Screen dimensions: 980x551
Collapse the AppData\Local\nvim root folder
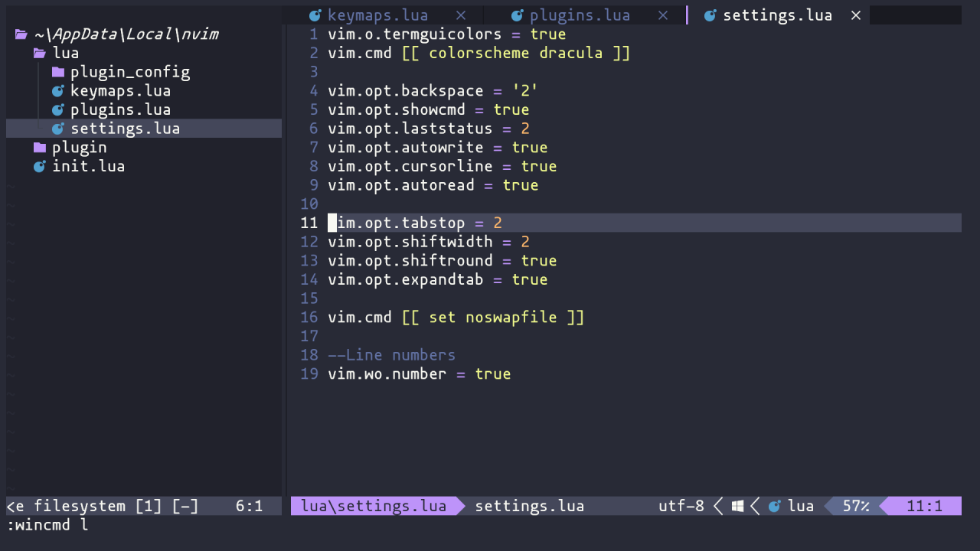122,34
